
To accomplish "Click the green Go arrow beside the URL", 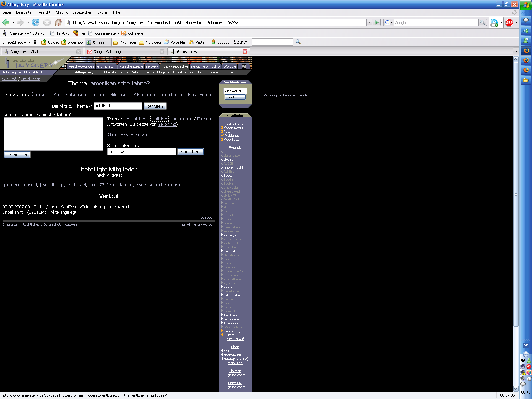I will (x=377, y=23).
